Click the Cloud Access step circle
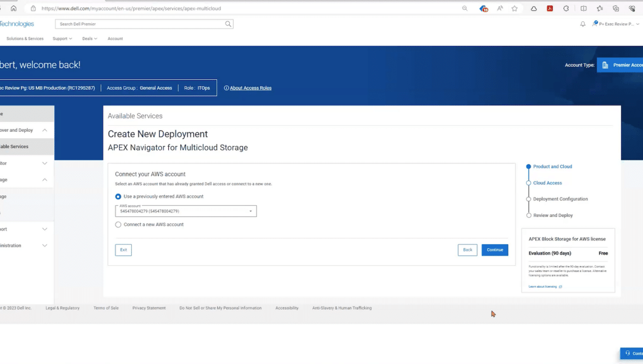Screen dimensions: 643x364 (x=529, y=183)
